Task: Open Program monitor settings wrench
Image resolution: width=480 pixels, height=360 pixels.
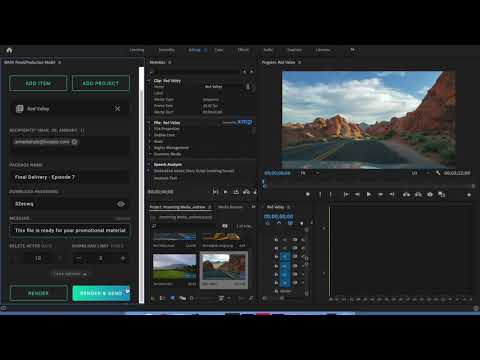Action: point(438,173)
